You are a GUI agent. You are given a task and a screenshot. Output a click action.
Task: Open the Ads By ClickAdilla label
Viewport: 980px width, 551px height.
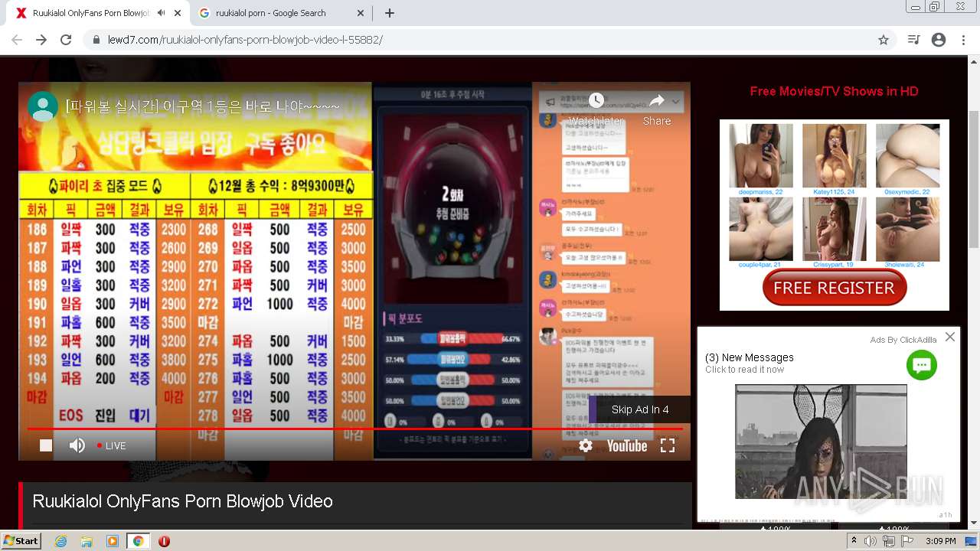pos(903,340)
